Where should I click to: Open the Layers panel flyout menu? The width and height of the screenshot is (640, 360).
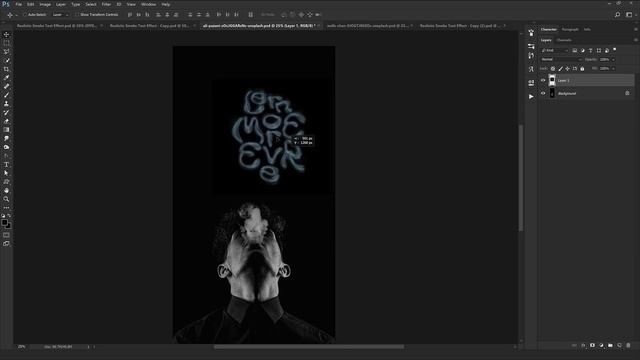pyautogui.click(x=636, y=40)
